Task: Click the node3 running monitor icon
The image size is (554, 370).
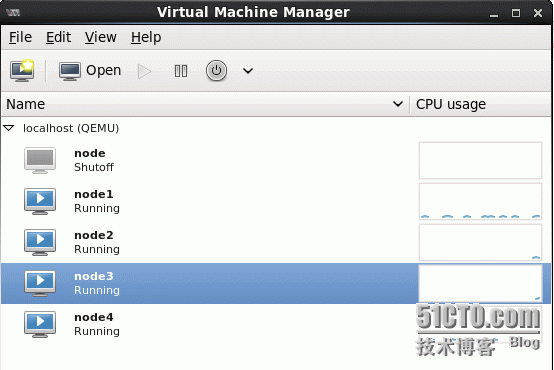Action: point(40,283)
